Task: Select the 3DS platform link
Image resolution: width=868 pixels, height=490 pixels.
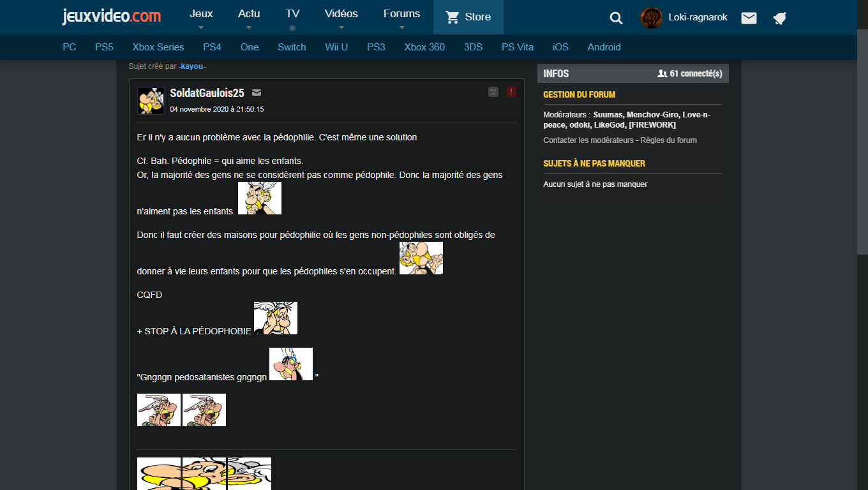Action: (474, 47)
